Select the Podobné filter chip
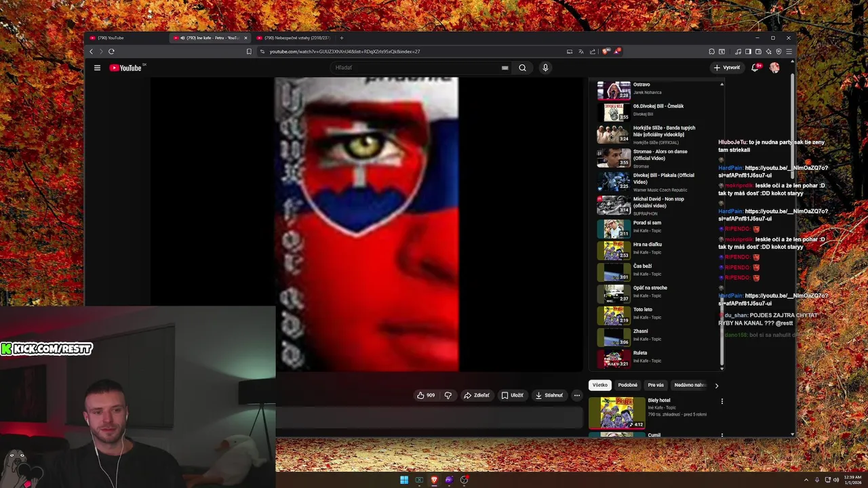The width and height of the screenshot is (868, 488). [x=627, y=385]
